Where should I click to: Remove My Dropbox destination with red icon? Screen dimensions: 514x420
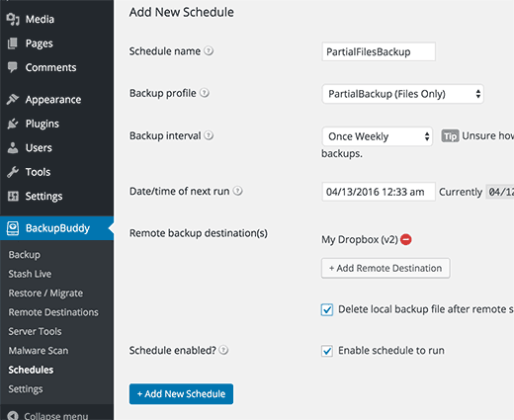(406, 239)
